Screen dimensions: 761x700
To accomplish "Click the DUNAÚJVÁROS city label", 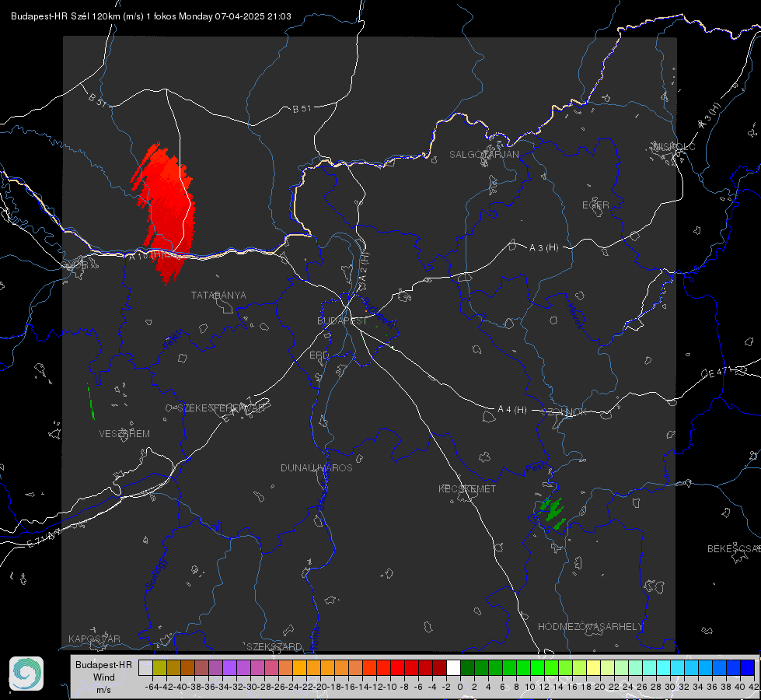I will point(316,467).
